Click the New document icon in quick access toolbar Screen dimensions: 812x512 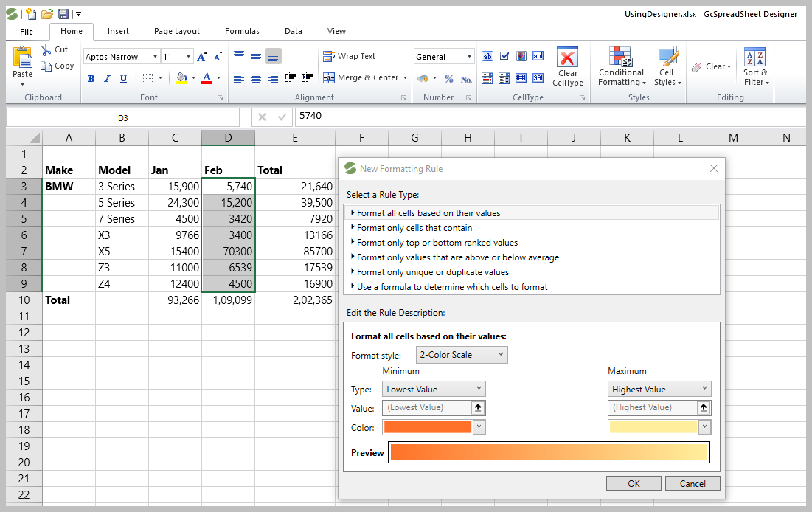click(30, 14)
